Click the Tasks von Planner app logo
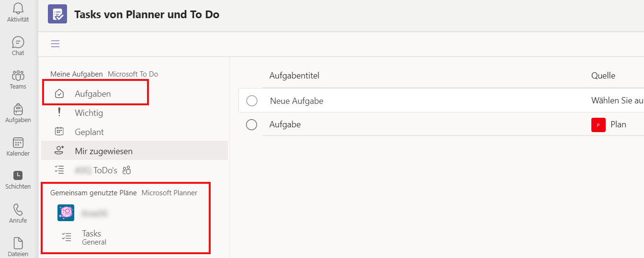This screenshot has width=644, height=258. point(57,14)
